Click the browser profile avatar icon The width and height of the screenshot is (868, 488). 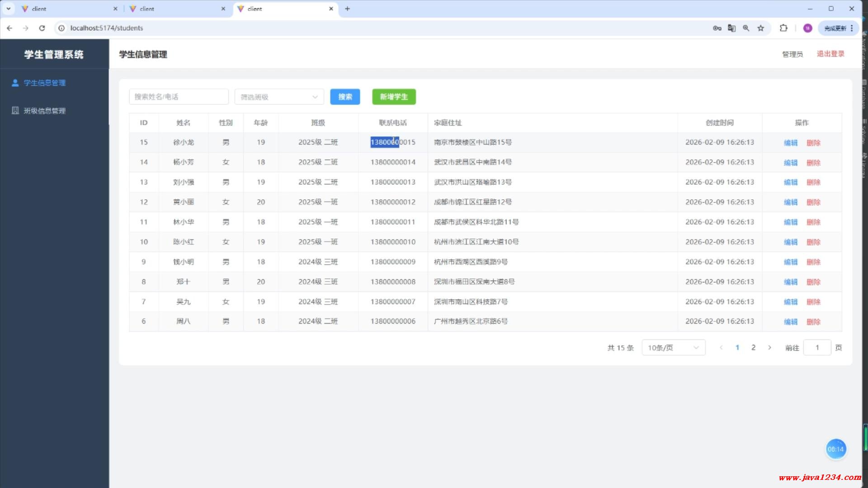click(807, 28)
